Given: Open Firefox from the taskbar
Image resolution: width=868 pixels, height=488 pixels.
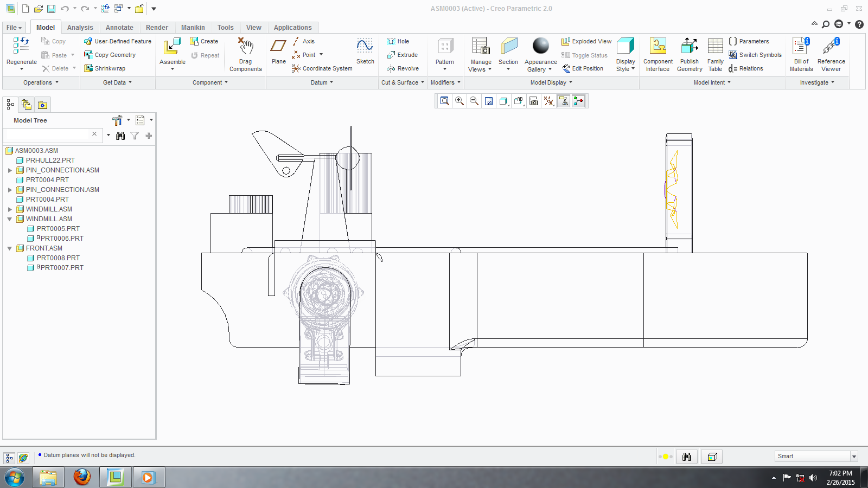Looking at the screenshot, I should 82,477.
